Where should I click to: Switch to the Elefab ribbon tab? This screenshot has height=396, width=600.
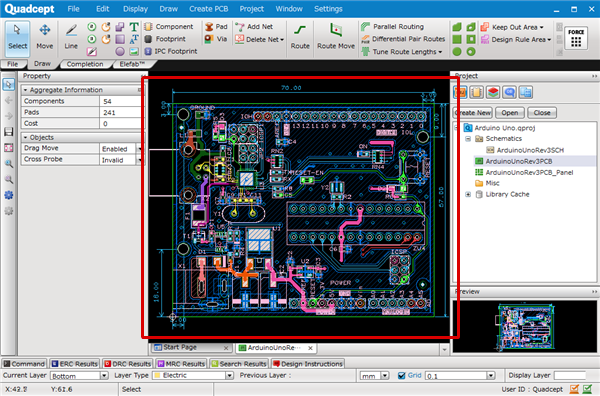click(x=132, y=64)
